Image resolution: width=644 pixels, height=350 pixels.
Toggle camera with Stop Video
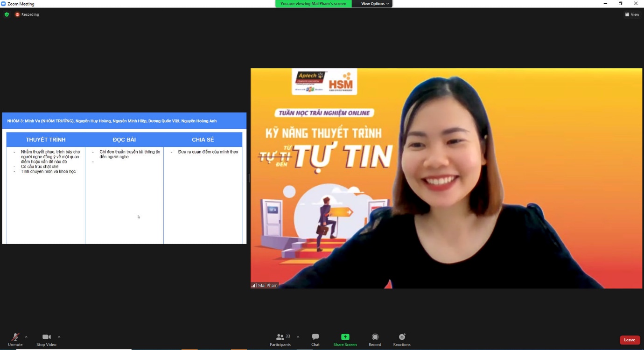(46, 337)
